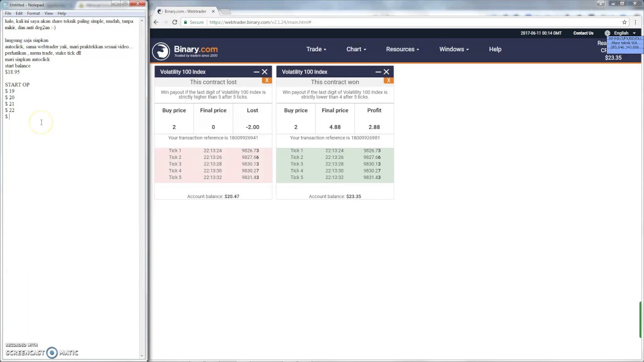This screenshot has width=644, height=362.
Task: Expand the Resources dropdown
Action: pos(403,49)
